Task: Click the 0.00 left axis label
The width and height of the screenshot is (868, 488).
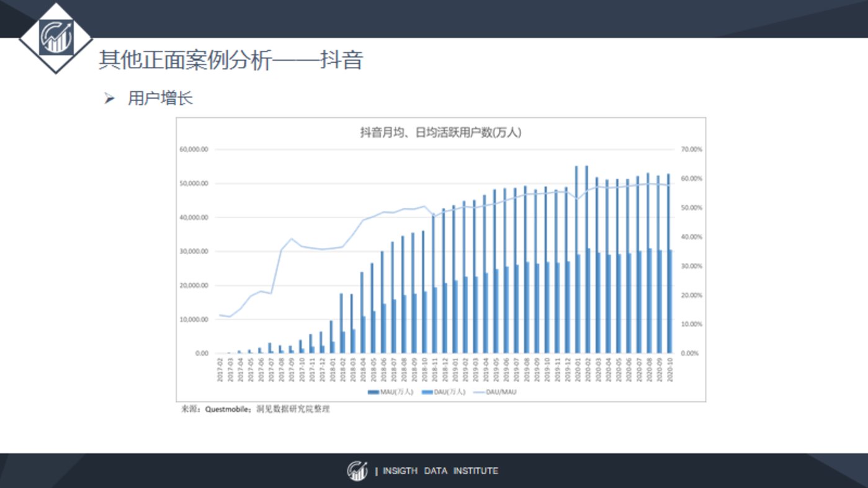Action: coord(203,353)
